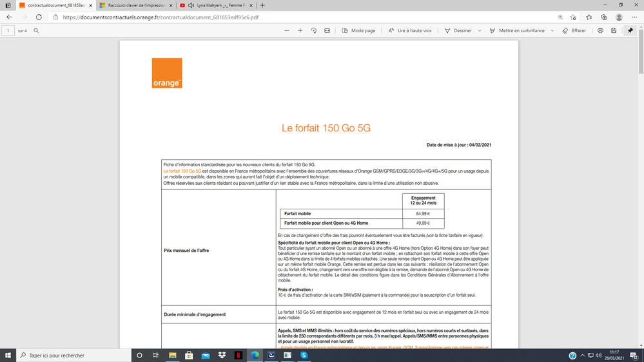This screenshot has height=362, width=644.
Task: Open the clock showing 11:17
Action: click(614, 355)
